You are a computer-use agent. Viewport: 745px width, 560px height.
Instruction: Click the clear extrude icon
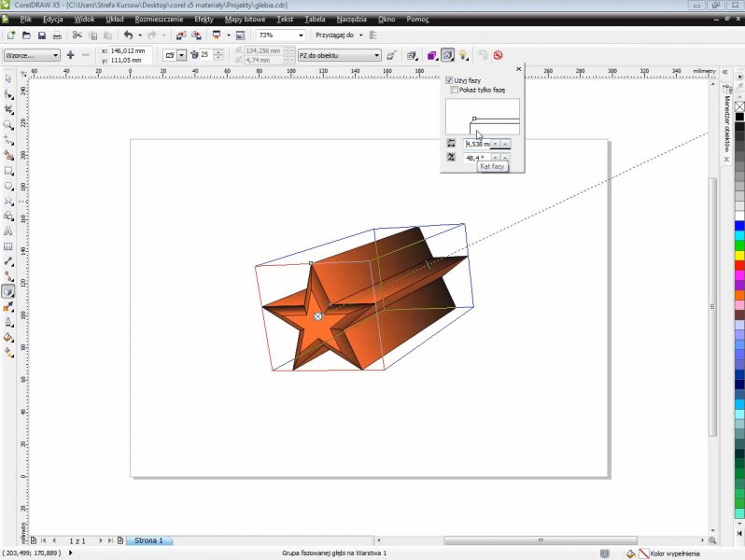(499, 56)
